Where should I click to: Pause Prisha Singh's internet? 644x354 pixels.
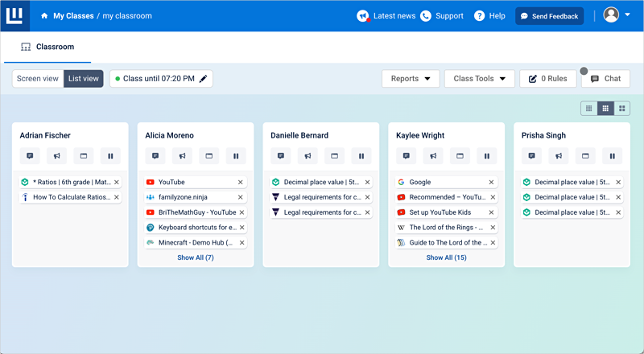[613, 156]
